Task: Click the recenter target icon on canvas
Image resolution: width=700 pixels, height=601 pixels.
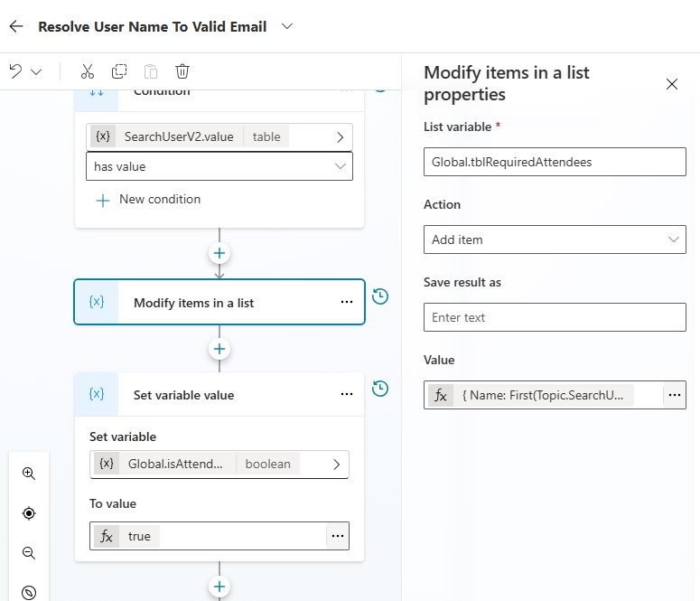Action: (x=29, y=513)
